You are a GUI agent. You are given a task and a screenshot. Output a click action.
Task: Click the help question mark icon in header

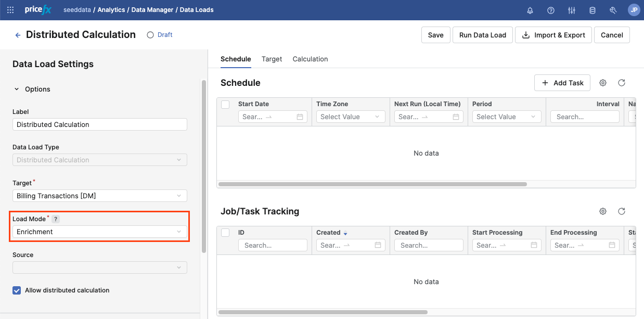click(551, 10)
